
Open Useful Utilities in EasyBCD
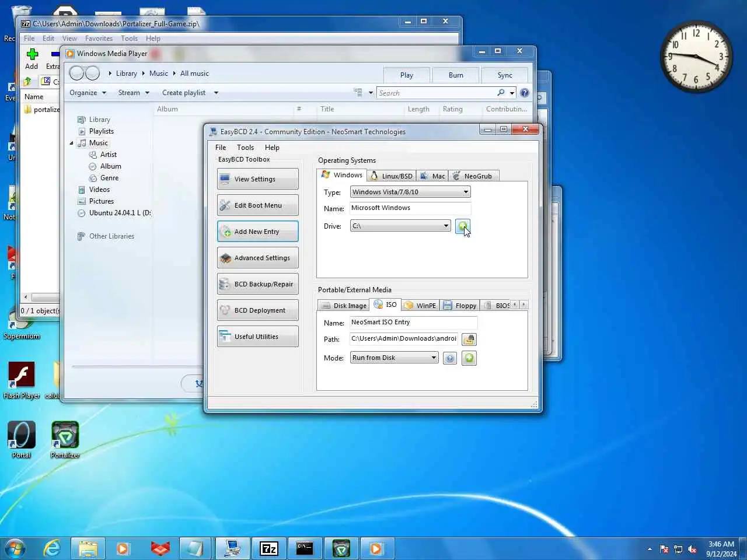click(x=257, y=337)
